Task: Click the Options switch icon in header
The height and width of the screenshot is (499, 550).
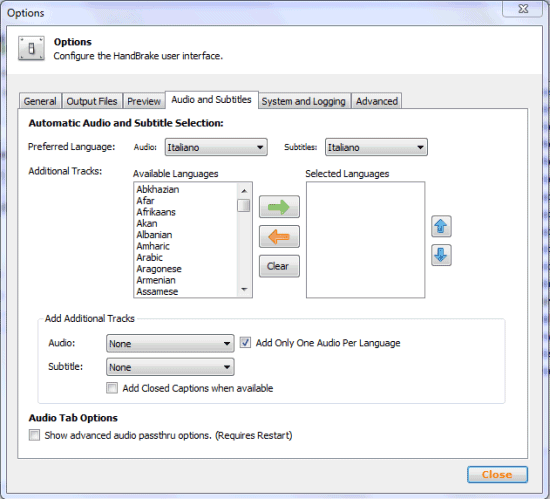Action: pyautogui.click(x=31, y=48)
